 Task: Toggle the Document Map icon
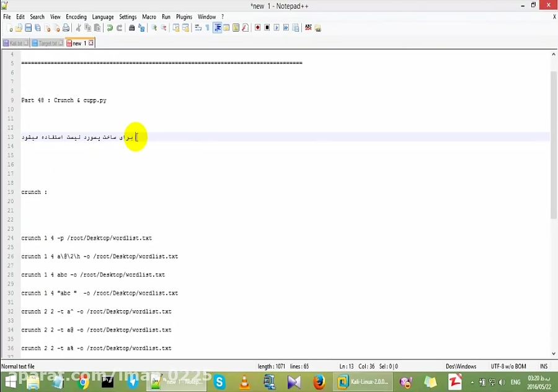pos(236,28)
